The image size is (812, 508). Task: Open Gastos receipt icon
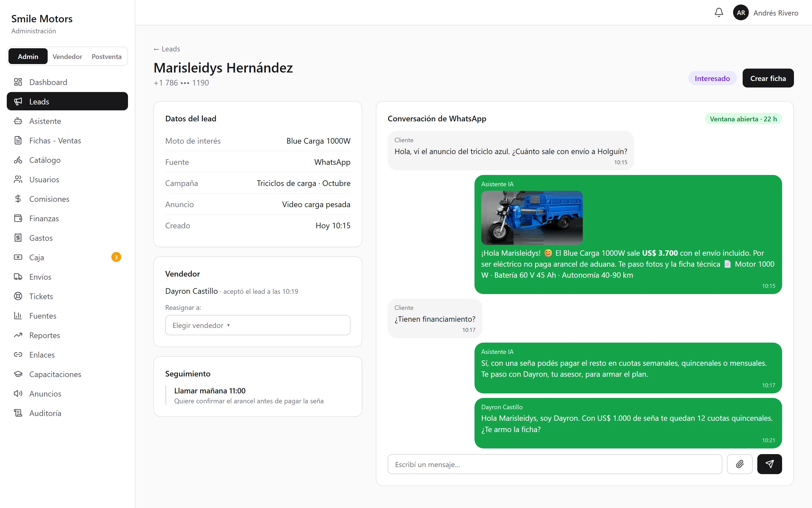pos(18,238)
